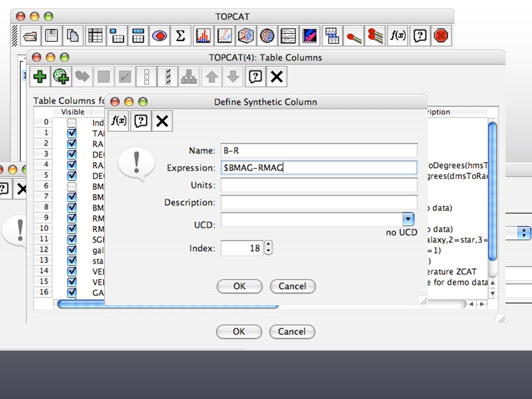
Task: Click the hide all columns unchecked-boxes icon
Action: click(147, 77)
